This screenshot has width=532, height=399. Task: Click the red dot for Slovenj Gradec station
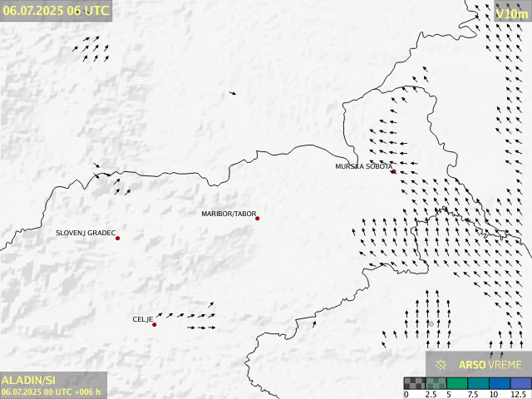tap(118, 239)
